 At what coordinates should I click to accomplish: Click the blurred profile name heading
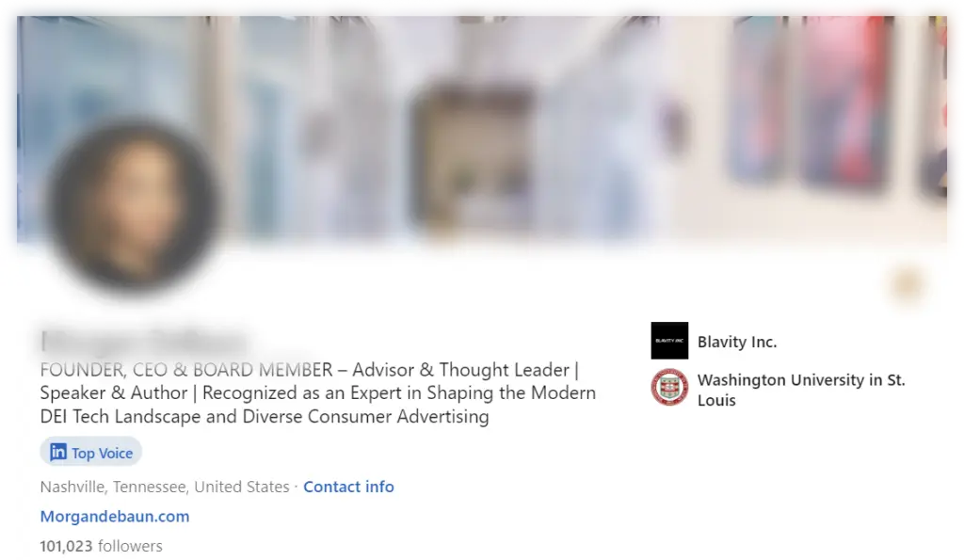pos(144,341)
